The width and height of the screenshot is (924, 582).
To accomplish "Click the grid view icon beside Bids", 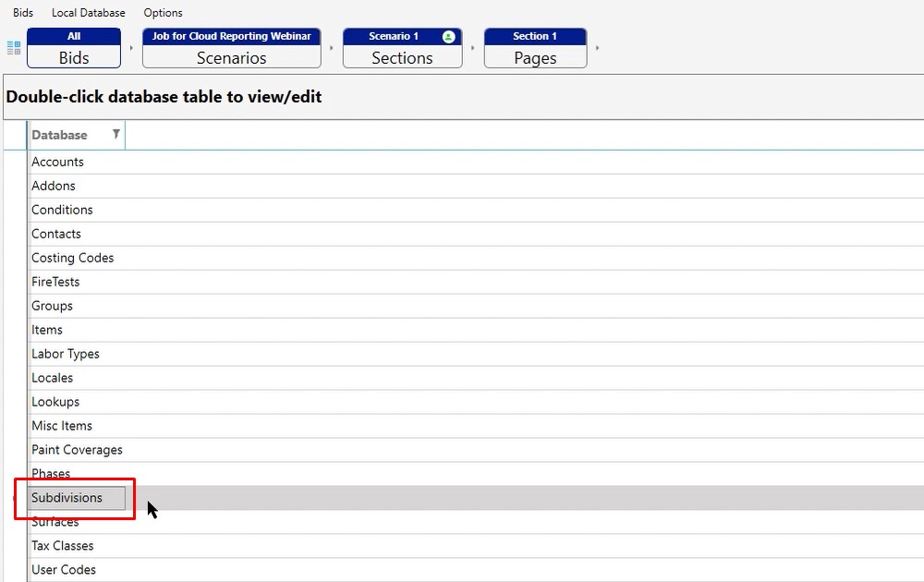I will [x=14, y=47].
